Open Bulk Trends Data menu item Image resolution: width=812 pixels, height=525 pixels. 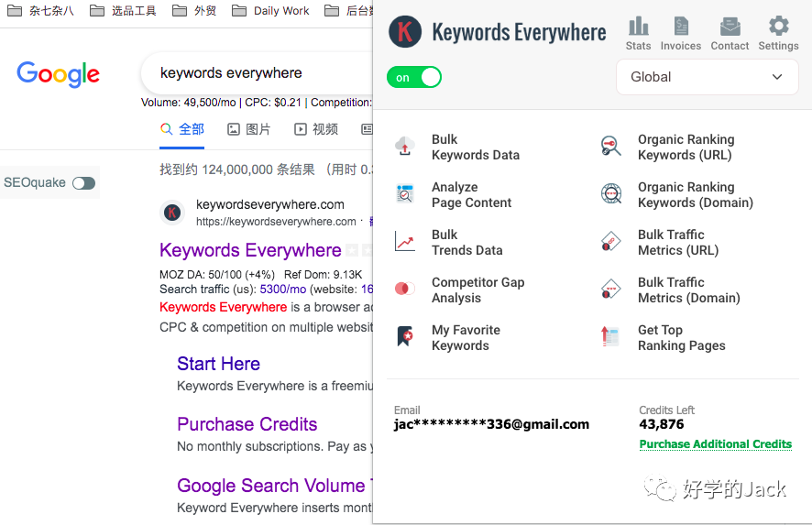(467, 242)
